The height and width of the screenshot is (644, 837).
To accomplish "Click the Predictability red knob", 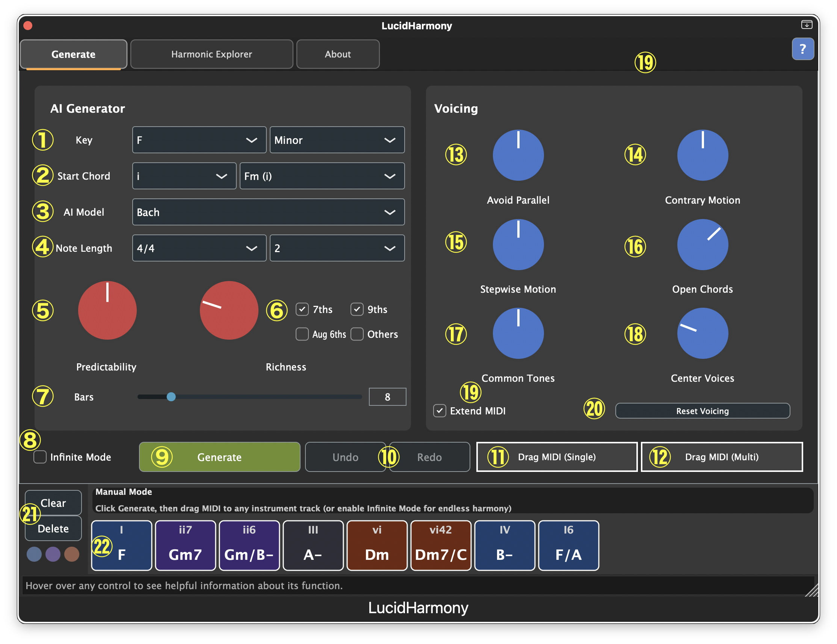I will tap(107, 310).
